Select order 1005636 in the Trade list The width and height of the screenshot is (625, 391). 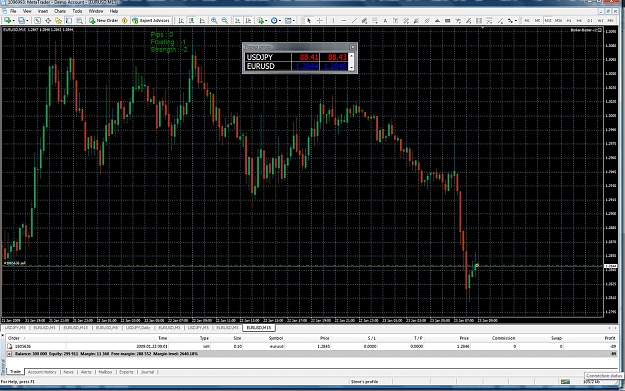click(312, 346)
